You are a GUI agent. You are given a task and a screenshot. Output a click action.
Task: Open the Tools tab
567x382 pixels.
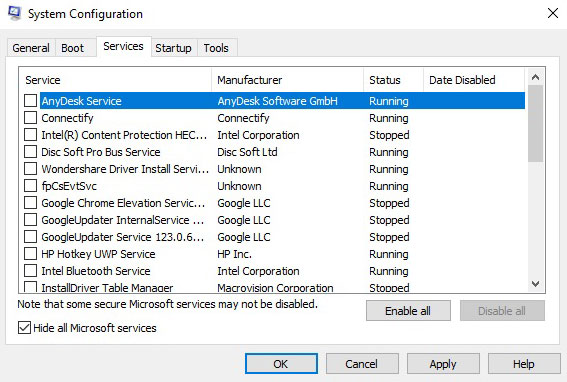coord(216,48)
